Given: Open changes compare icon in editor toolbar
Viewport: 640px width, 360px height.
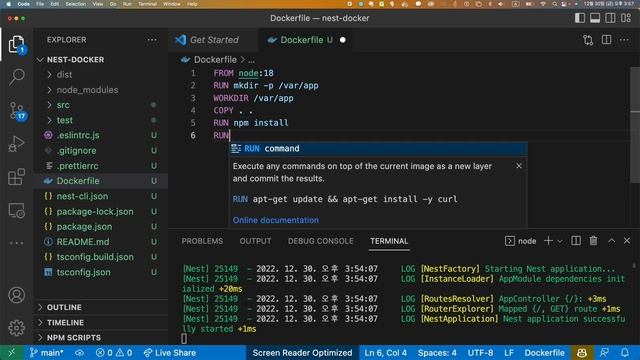Looking at the screenshot, I should pyautogui.click(x=588, y=40).
